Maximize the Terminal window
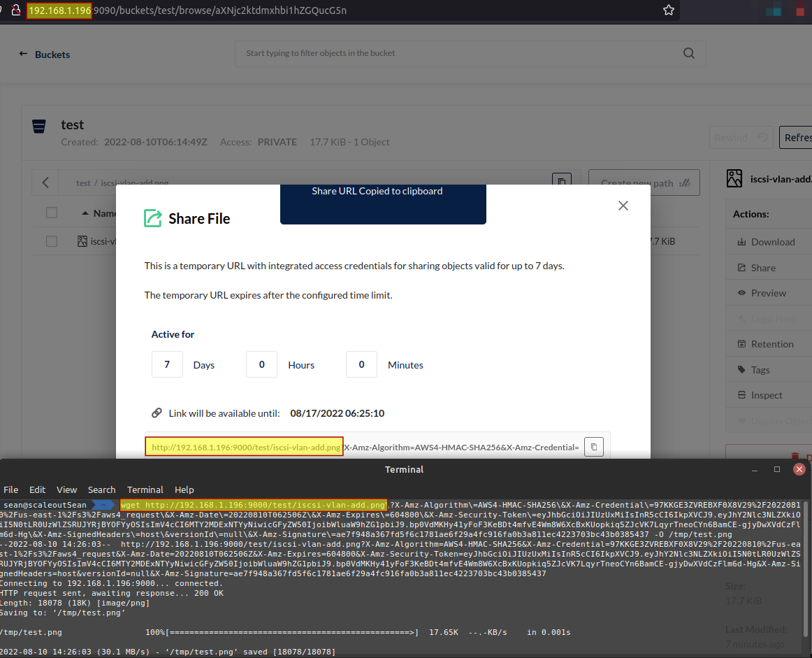812x658 pixels. 777,469
